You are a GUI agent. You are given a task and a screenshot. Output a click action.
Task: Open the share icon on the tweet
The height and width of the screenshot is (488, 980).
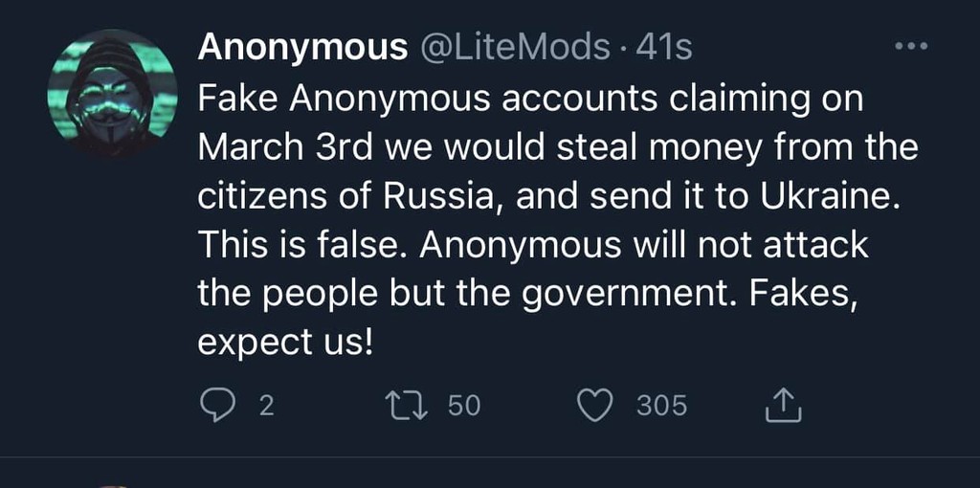(x=783, y=406)
